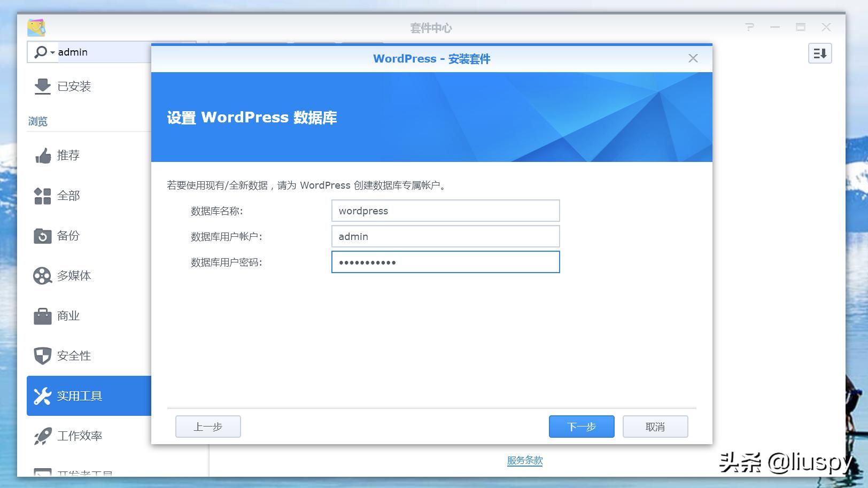
Task: Select the 安全性 (Security) category
Action: point(73,355)
